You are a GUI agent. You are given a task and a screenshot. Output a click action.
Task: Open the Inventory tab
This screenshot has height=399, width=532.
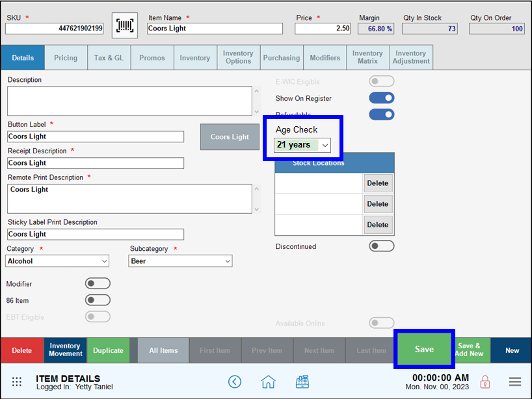tap(195, 58)
